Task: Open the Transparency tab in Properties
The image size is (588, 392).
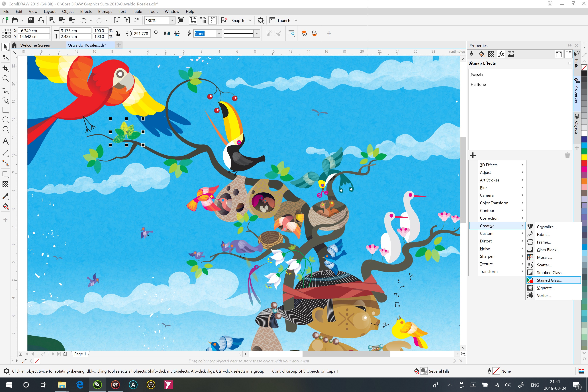Action: point(491,54)
